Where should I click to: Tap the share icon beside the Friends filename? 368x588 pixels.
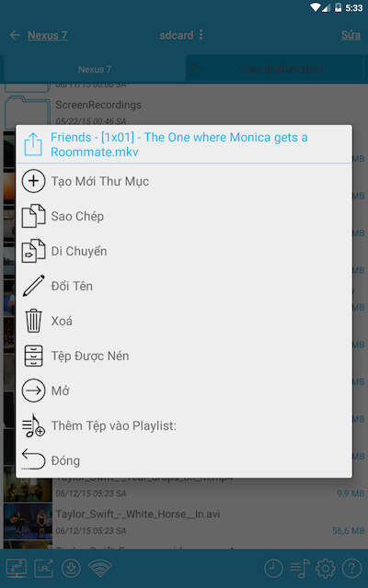click(33, 144)
